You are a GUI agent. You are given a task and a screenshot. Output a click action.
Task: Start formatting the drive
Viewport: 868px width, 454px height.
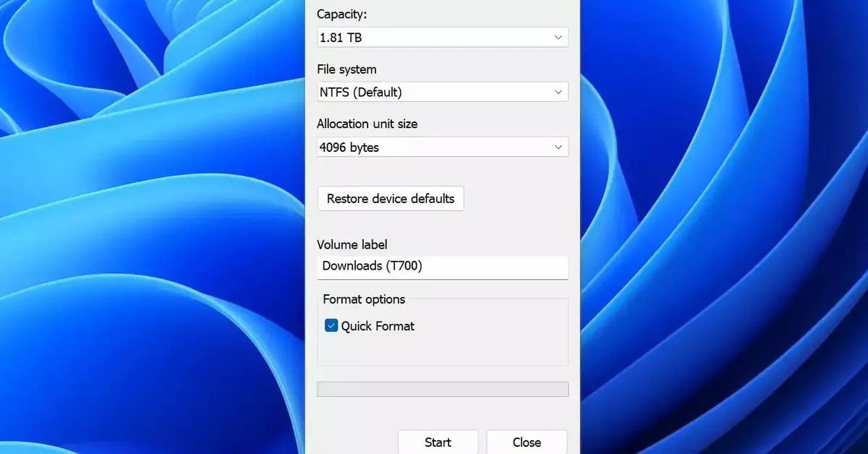tap(438, 442)
